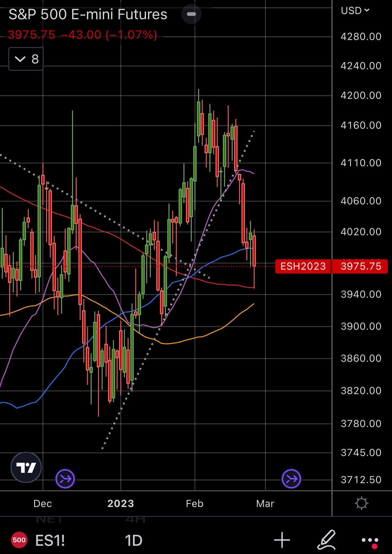This screenshot has width=392, height=554.
Task: Tap the 2023 label on time axis
Action: coord(121,503)
